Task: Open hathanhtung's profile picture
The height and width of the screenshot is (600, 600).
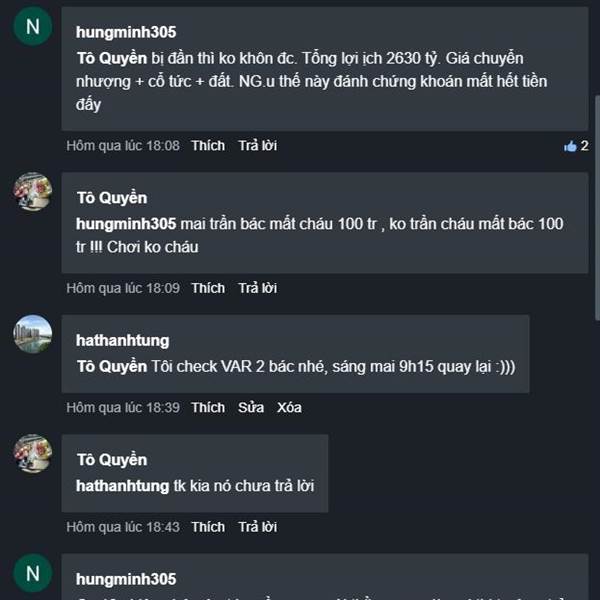Action: [x=32, y=334]
